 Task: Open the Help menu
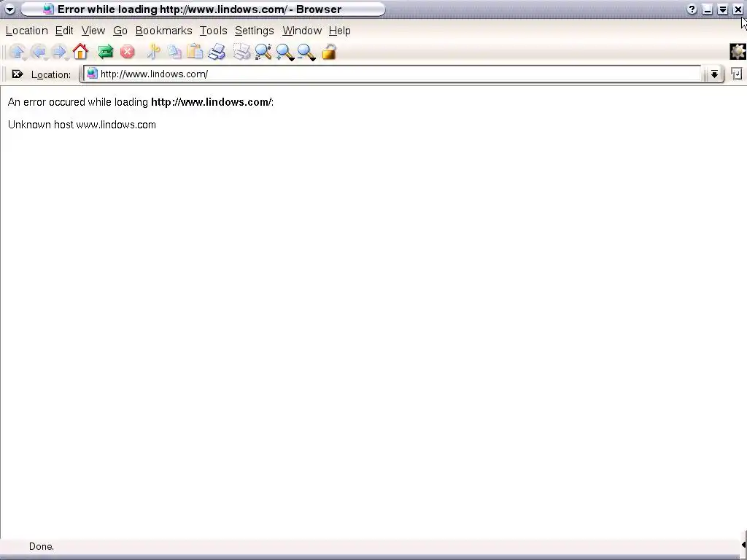tap(340, 31)
